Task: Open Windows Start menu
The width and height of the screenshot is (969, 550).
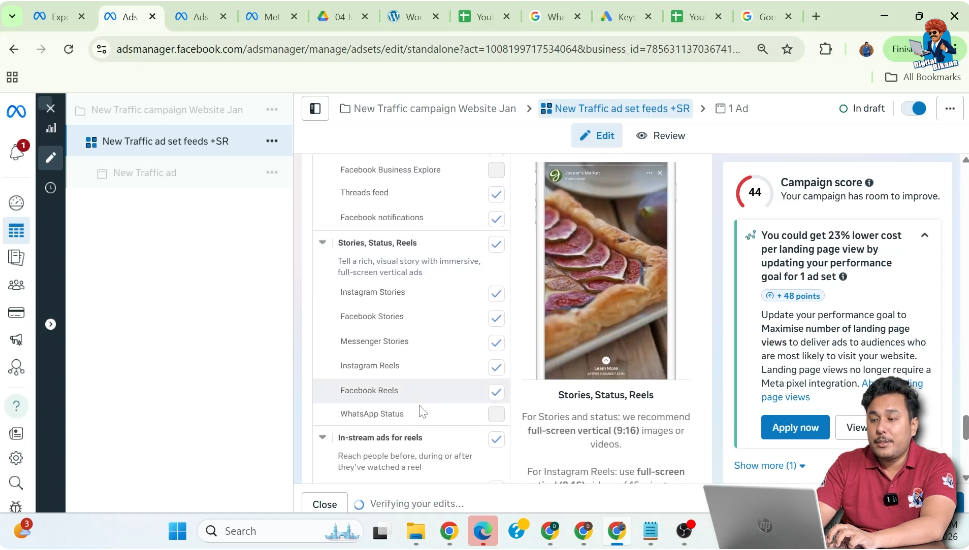Action: click(x=177, y=531)
